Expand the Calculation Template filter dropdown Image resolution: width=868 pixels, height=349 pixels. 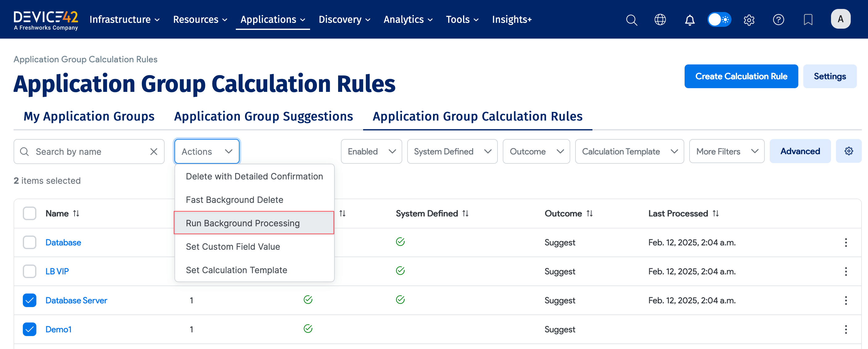[629, 152]
